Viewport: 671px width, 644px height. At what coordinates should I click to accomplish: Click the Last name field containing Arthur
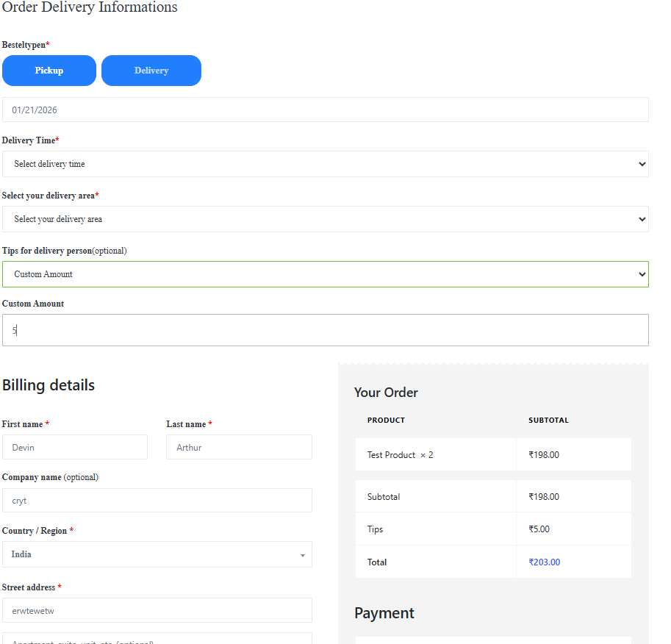click(239, 447)
